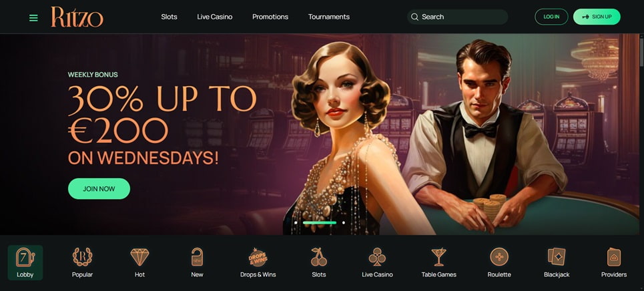This screenshot has width=644, height=291.
Task: Click the LOG IN button
Action: (x=551, y=17)
